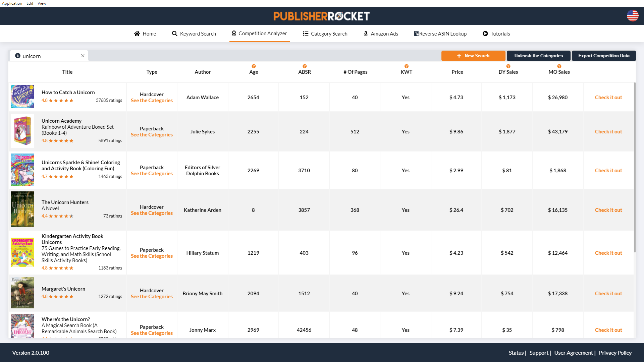Image resolution: width=644 pixels, height=362 pixels.
Task: Click the # Of Pages column header
Action: click(x=356, y=72)
